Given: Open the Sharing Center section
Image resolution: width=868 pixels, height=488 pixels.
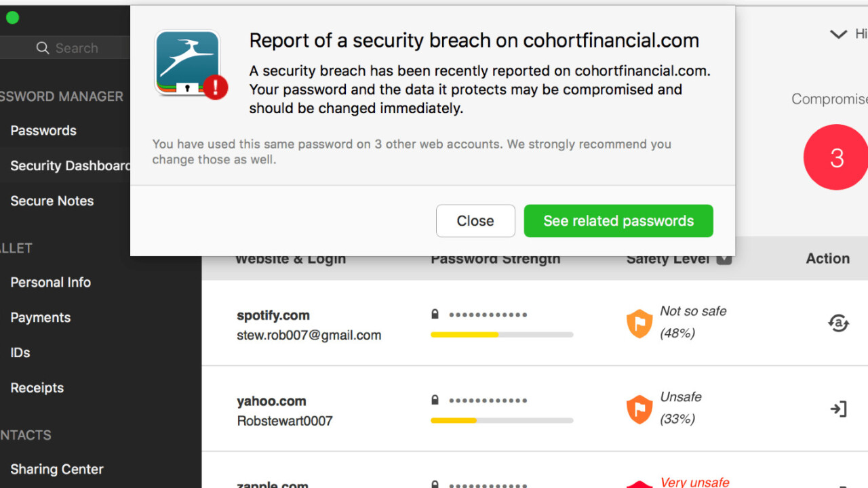Looking at the screenshot, I should pyautogui.click(x=57, y=469).
